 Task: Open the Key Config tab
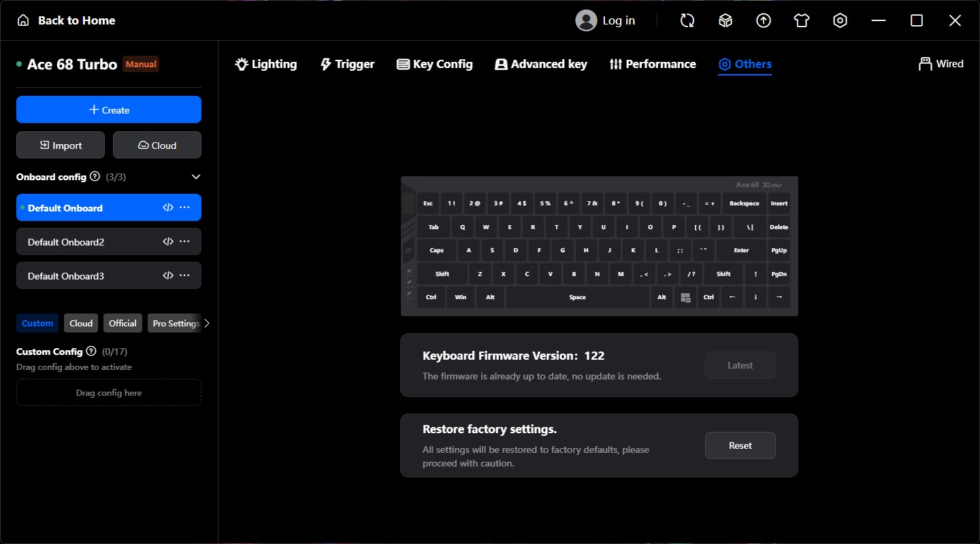[x=434, y=64]
